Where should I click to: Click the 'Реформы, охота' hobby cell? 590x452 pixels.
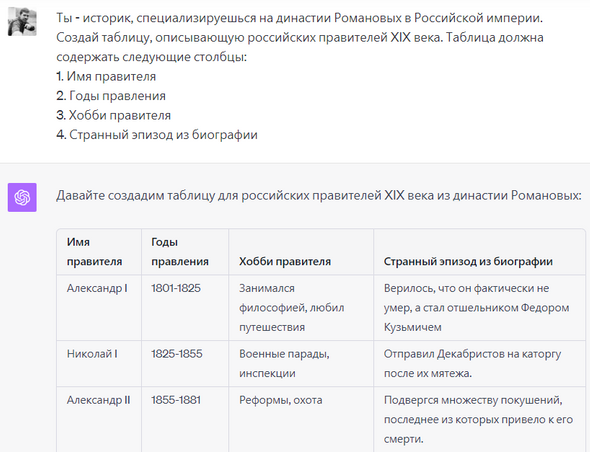click(301, 419)
